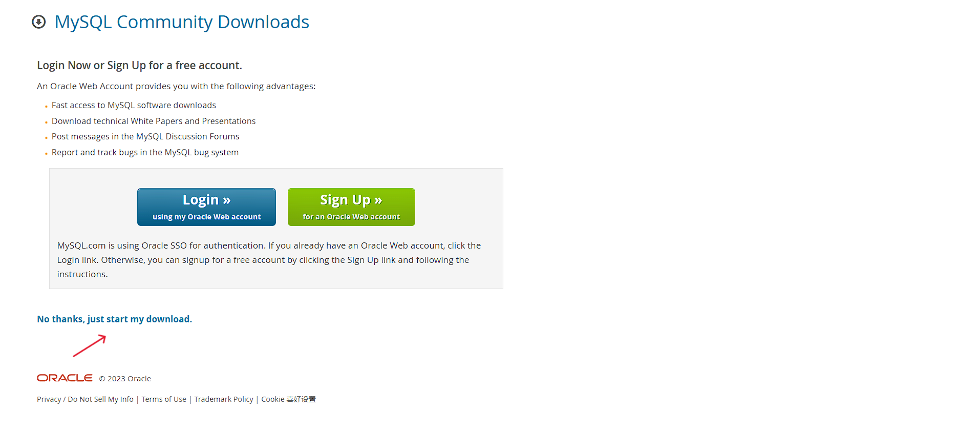Screen dimensions: 980x431
Task: Click the "Fast access to MySQL software downloads" bullet
Action: coord(134,105)
